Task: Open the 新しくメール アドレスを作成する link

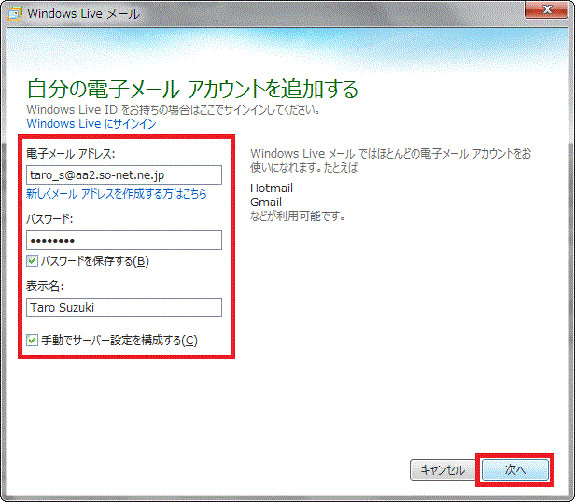Action: click(x=116, y=194)
